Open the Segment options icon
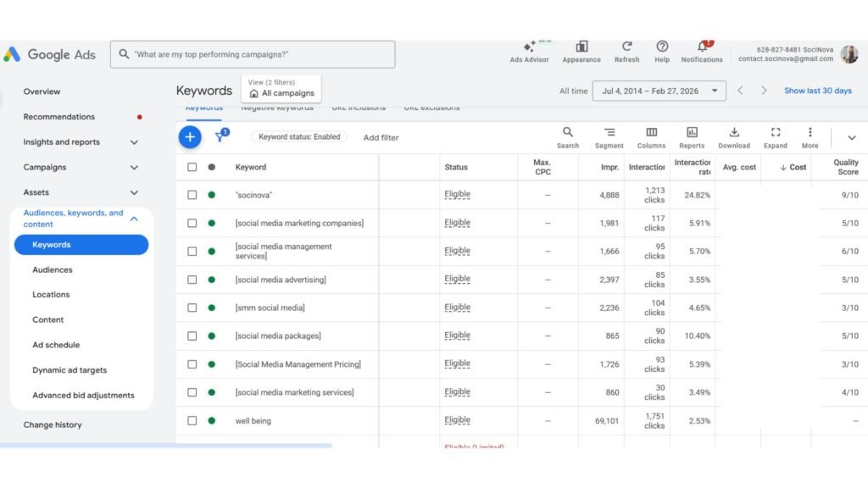This screenshot has height=488, width=868. point(609,136)
